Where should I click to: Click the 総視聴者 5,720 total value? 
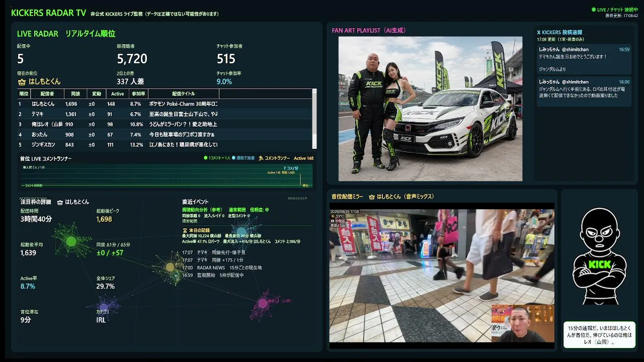point(132,59)
